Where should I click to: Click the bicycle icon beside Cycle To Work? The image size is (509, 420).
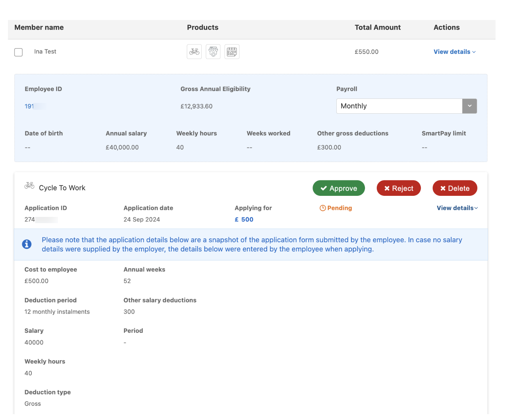point(29,186)
